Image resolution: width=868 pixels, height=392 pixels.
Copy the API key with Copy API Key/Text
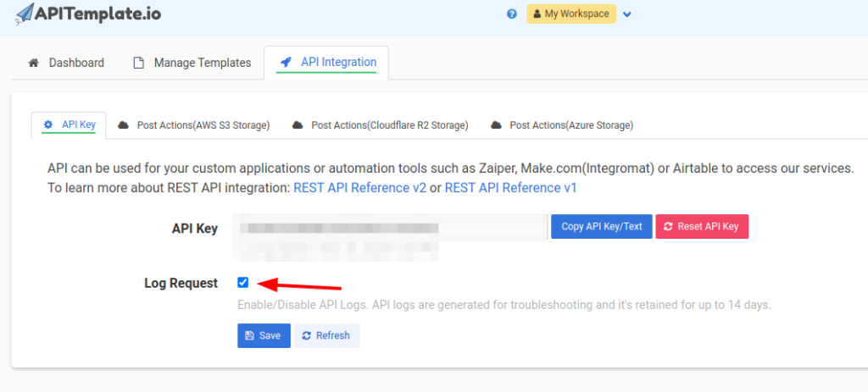point(602,227)
